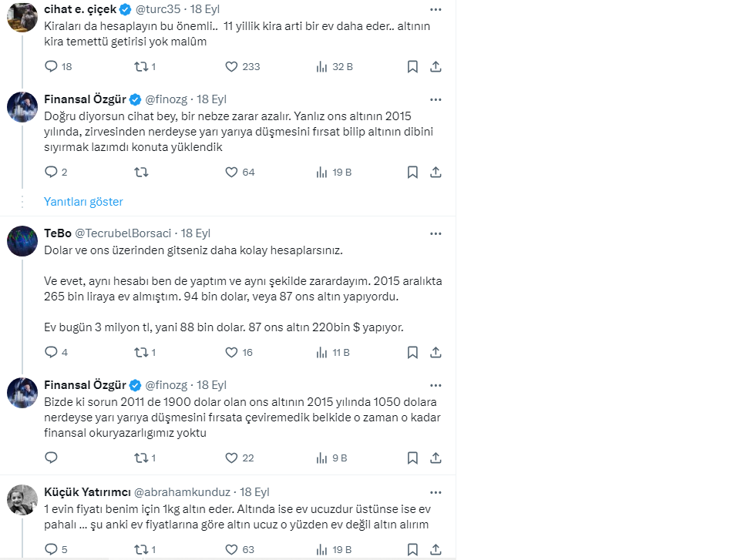This screenshot has height=560, width=740.
Task: Share TeBo's tweet
Action: pyautogui.click(x=436, y=352)
